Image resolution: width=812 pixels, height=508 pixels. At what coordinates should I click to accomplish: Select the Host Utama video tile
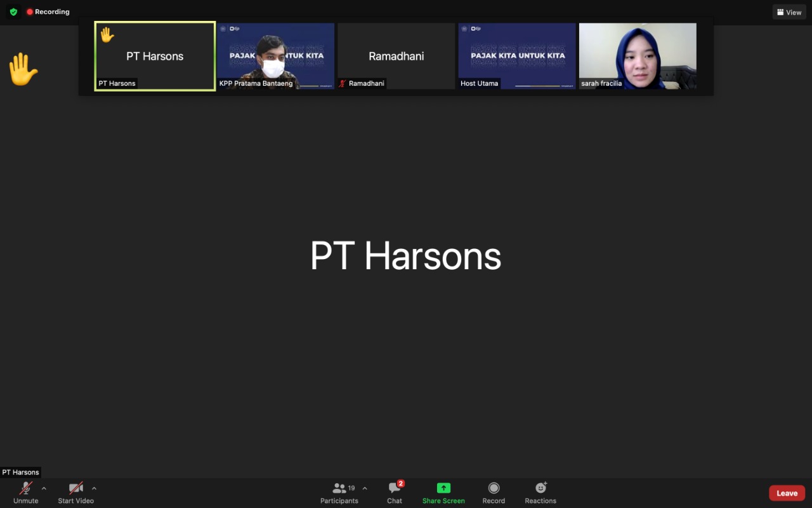(x=517, y=56)
